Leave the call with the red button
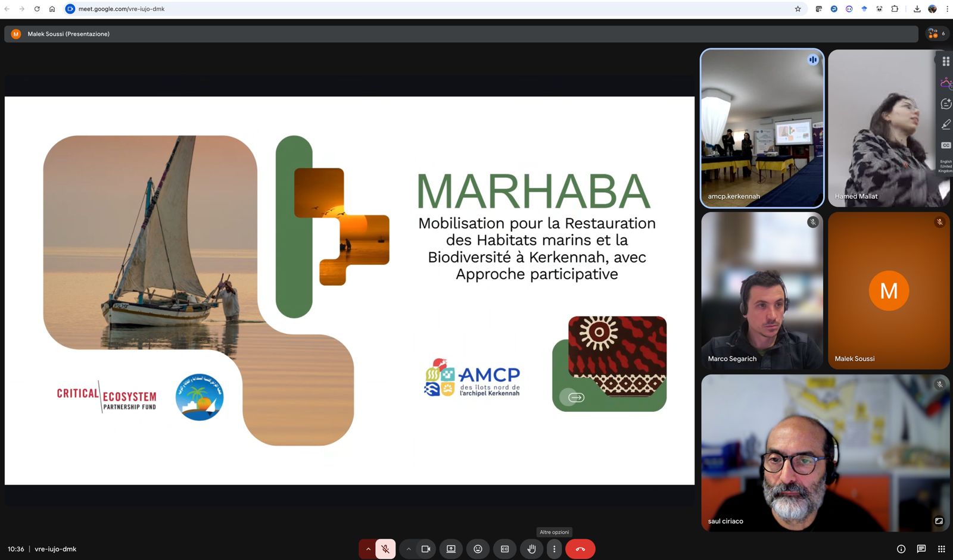The height and width of the screenshot is (560, 953). (580, 549)
